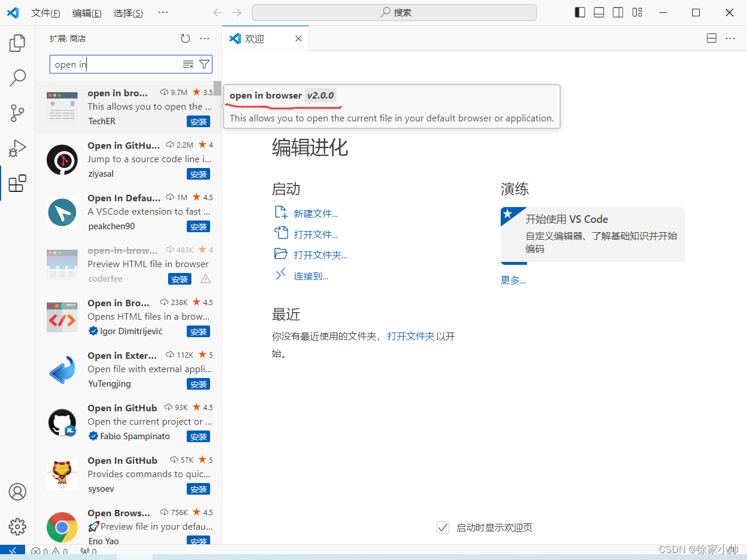Open the 选择(S) menu
Viewport: 747px width, 560px height.
(128, 13)
